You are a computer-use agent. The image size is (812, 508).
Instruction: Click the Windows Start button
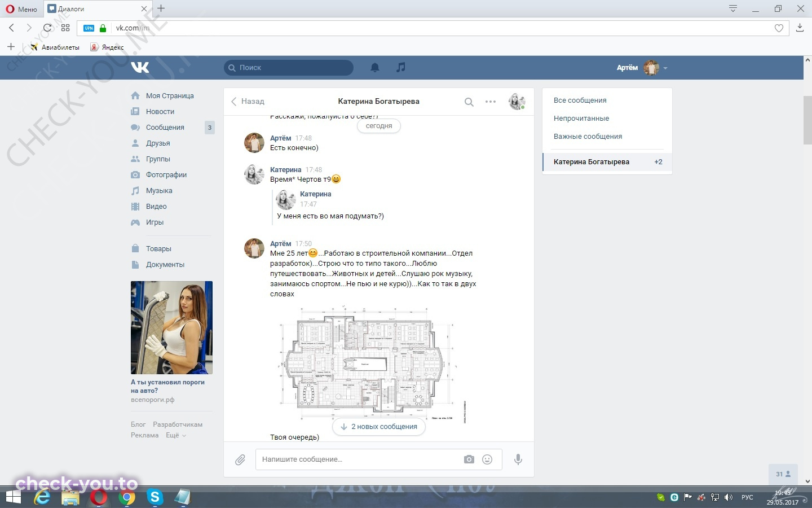coord(12,497)
